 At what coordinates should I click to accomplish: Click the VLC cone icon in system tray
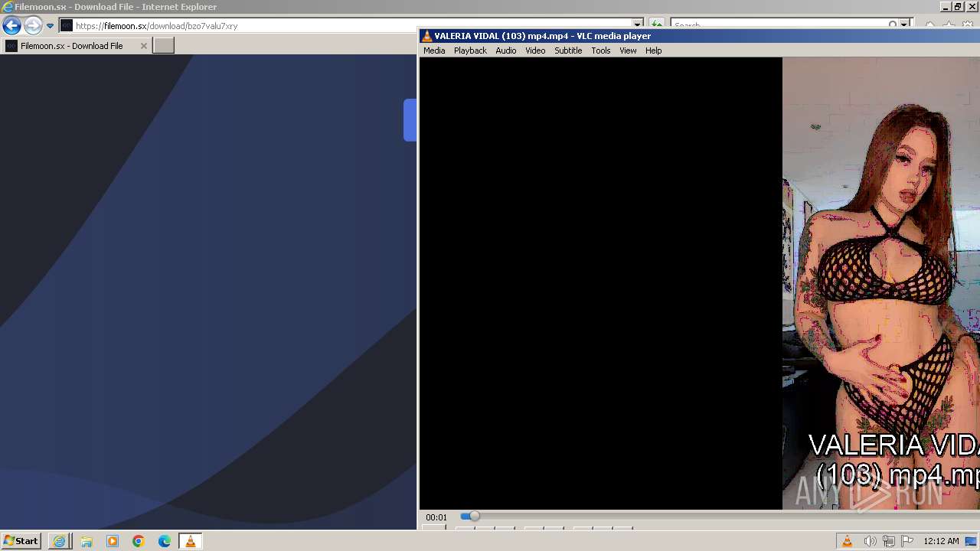[x=847, y=541]
